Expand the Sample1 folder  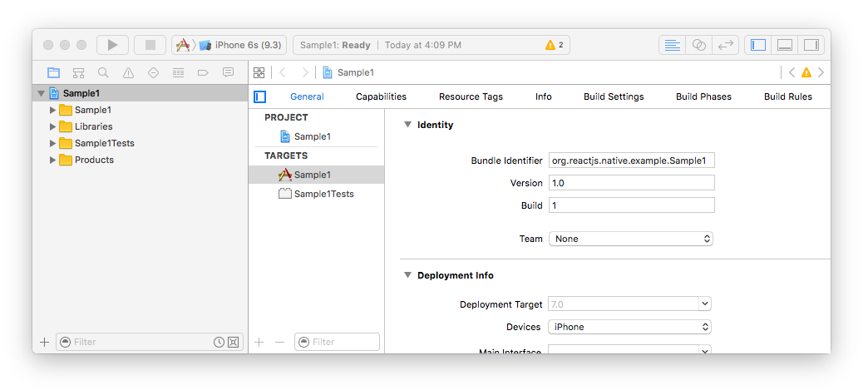pyautogui.click(x=52, y=110)
